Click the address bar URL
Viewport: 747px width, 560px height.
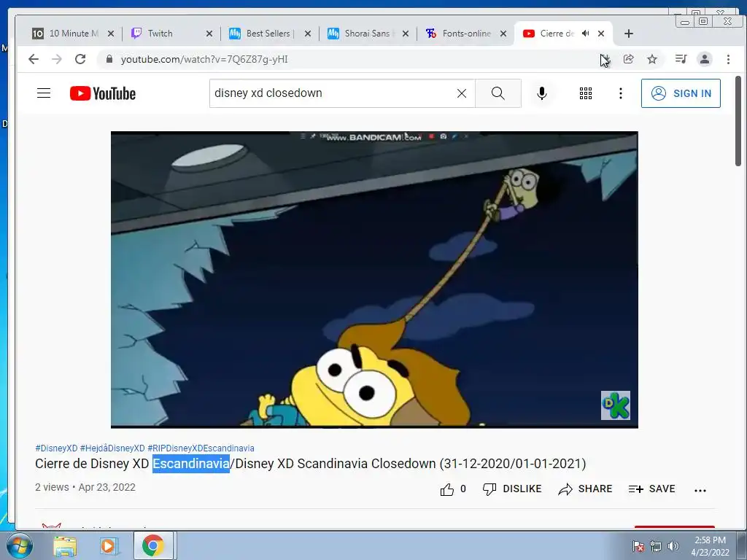[x=204, y=60]
